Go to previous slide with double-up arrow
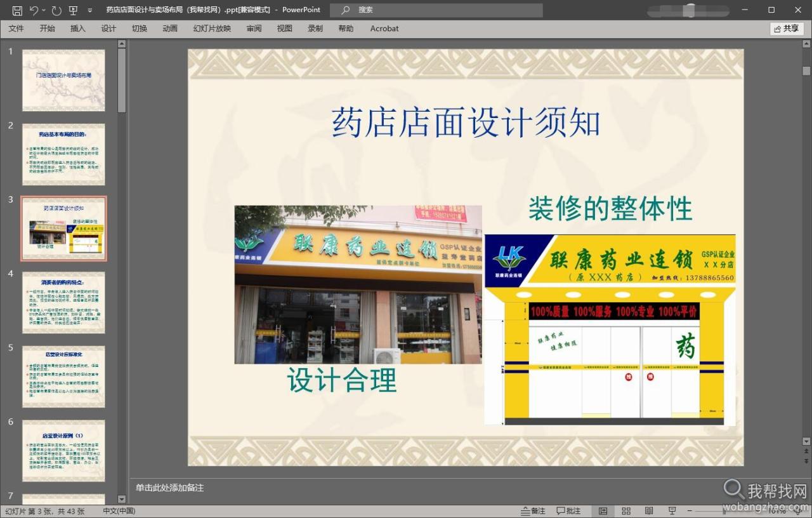The height and width of the screenshot is (518, 812). click(x=806, y=451)
